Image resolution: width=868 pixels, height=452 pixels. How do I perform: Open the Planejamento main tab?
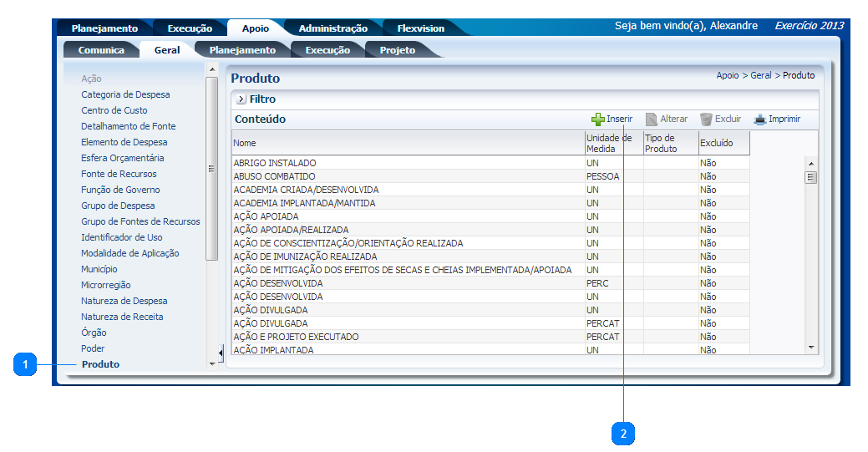click(x=104, y=28)
